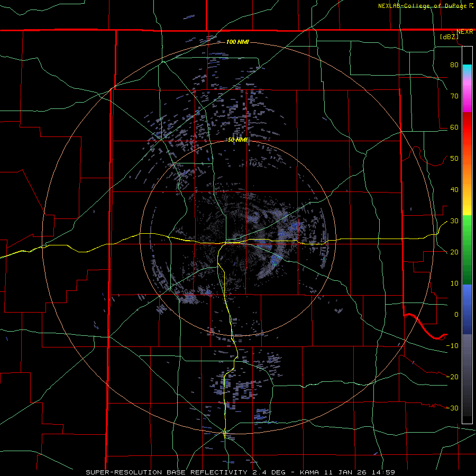
Task: Click the 30 value on the dBZ scale
Action: coord(454,221)
